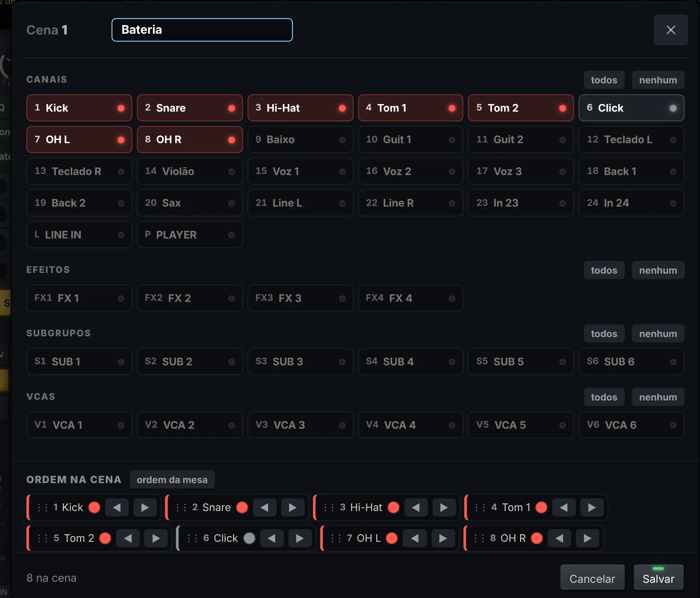Toggle channel 9 Baixo
This screenshot has height=598, width=700.
click(300, 140)
